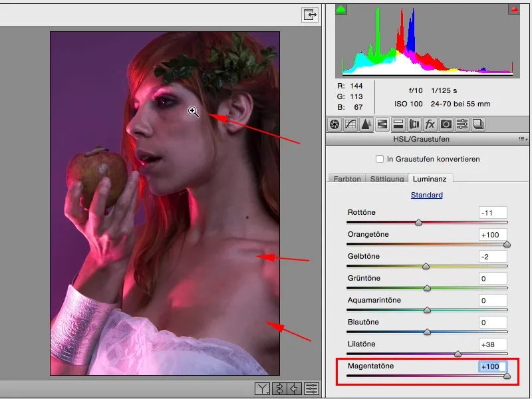This screenshot has height=399, width=532.
Task: Click the R: 144 readout
Action: (350, 86)
